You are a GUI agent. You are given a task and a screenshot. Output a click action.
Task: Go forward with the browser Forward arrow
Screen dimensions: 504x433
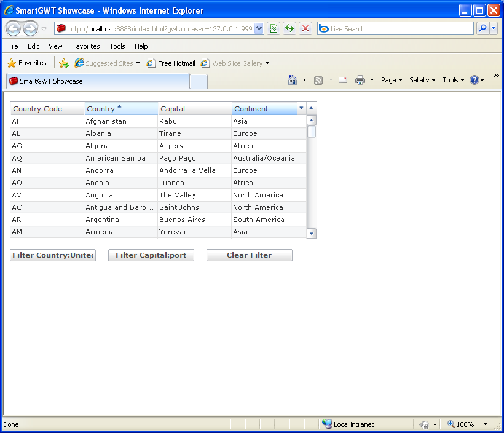31,29
